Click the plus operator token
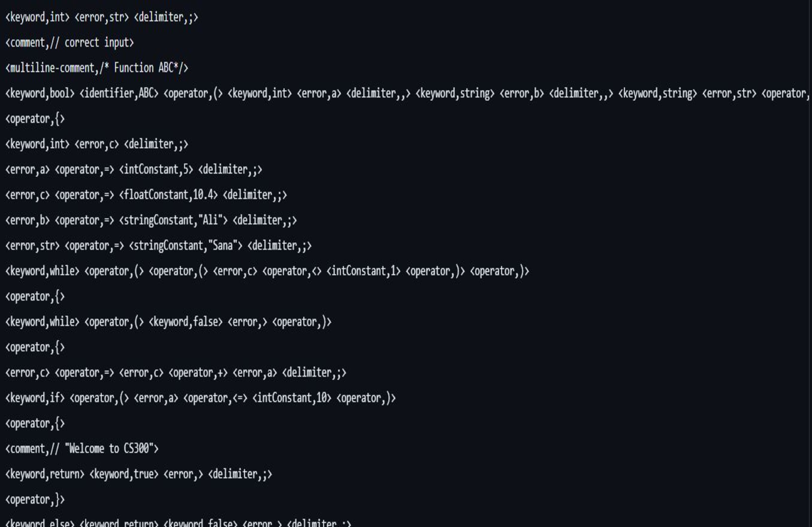This screenshot has height=527, width=812. click(198, 372)
